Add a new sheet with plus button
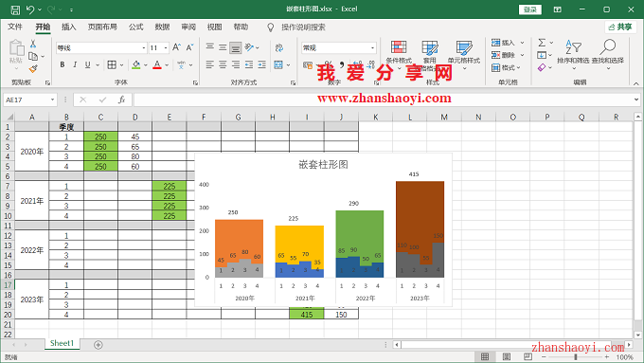 (98, 345)
